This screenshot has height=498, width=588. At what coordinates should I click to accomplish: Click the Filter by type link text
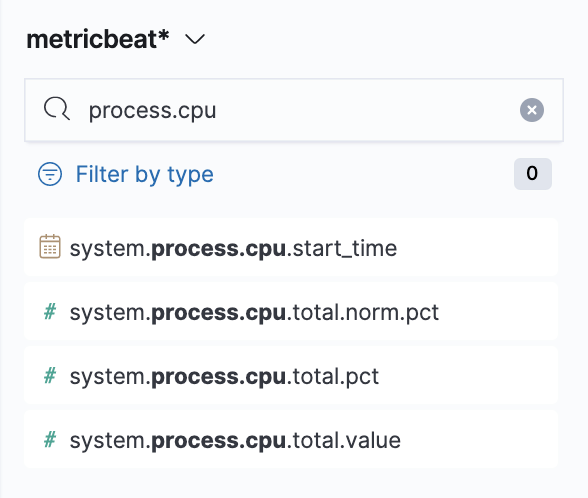pyautogui.click(x=145, y=174)
